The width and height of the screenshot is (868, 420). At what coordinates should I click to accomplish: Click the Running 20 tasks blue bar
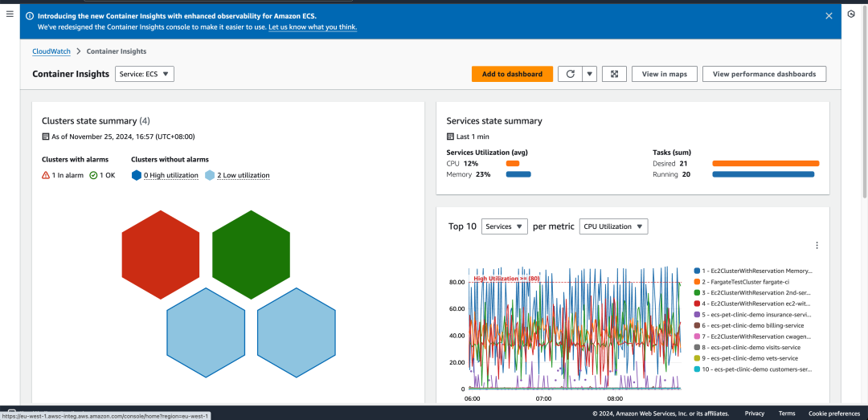point(764,174)
